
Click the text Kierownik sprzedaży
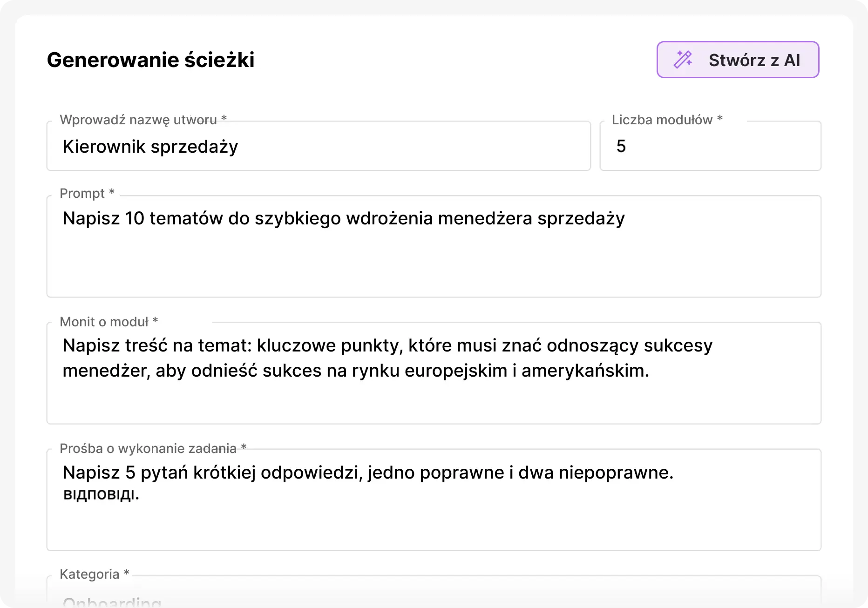coord(150,147)
